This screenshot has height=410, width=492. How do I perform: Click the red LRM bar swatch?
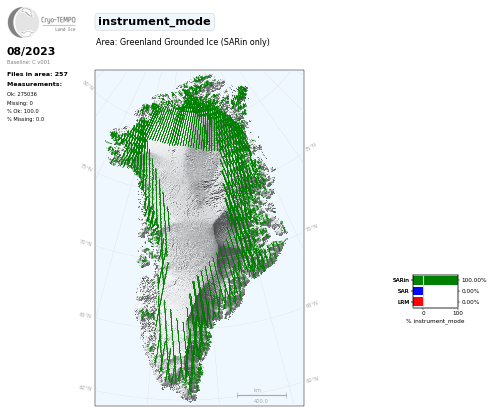(418, 302)
